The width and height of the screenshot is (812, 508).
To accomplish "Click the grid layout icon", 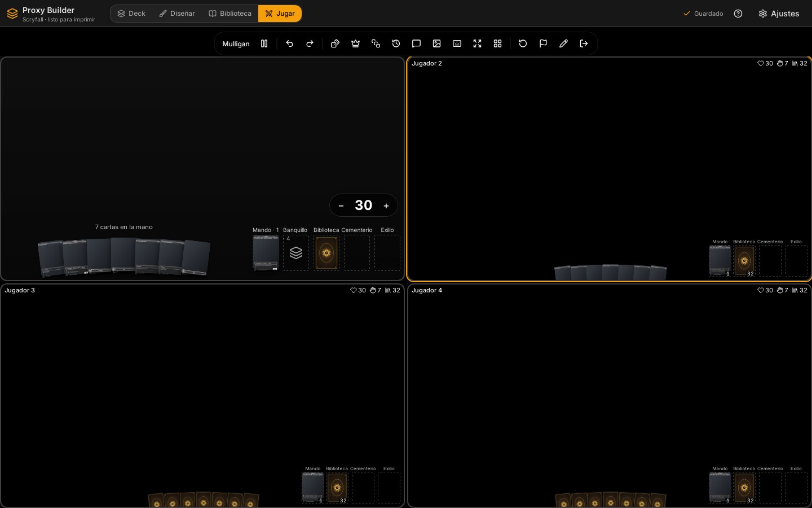I will pyautogui.click(x=497, y=43).
